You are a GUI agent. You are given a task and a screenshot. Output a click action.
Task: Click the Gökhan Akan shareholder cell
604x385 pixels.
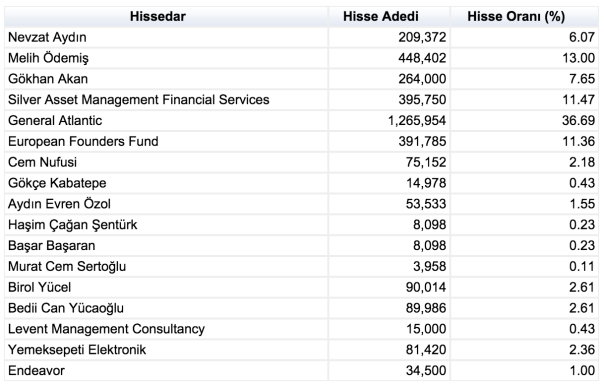166,79
